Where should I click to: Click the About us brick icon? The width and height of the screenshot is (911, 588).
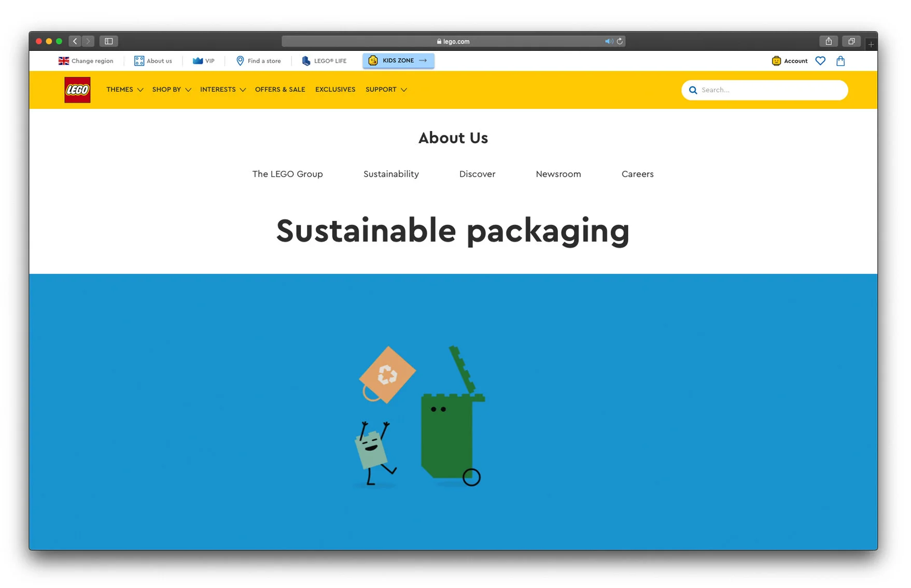click(x=139, y=61)
